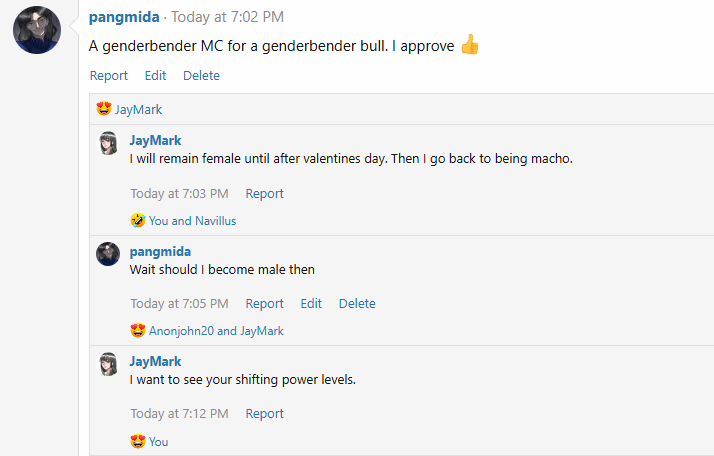Report pangmida's main profile post
714x456 pixels.
click(x=109, y=76)
